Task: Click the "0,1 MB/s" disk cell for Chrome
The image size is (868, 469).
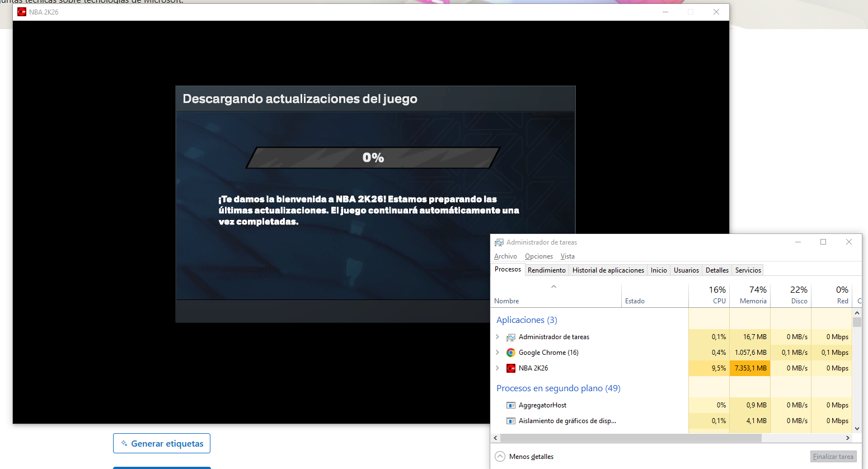Action: [791, 353]
